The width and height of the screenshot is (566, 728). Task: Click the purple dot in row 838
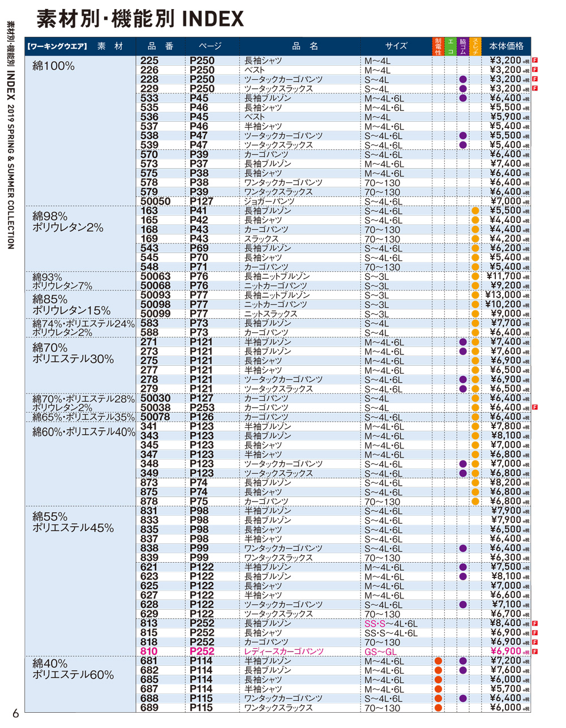coord(463,548)
